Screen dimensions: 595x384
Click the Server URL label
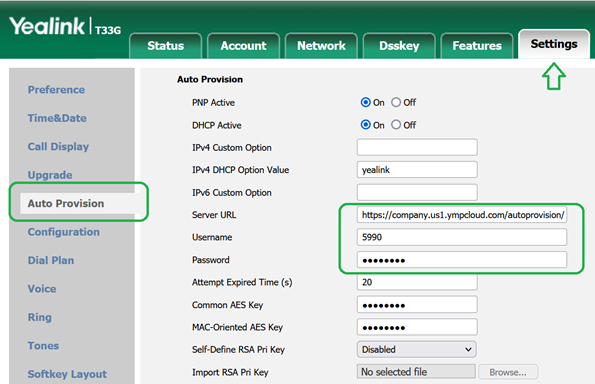pyautogui.click(x=214, y=215)
